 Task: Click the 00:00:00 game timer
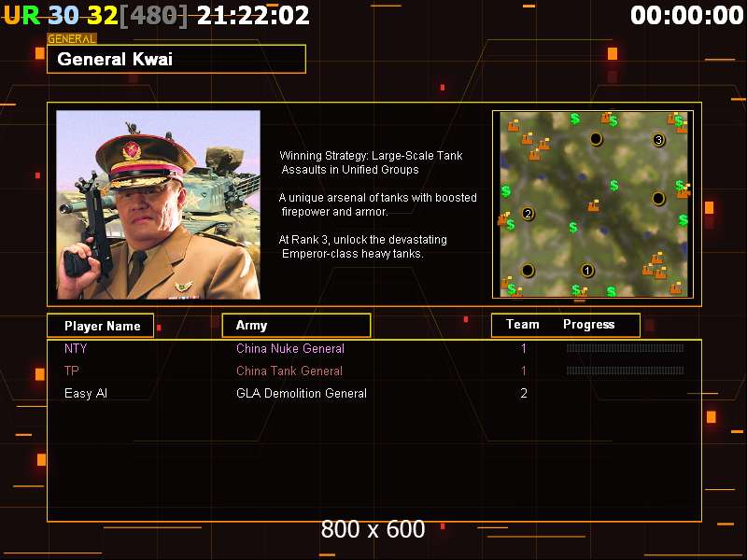click(687, 15)
